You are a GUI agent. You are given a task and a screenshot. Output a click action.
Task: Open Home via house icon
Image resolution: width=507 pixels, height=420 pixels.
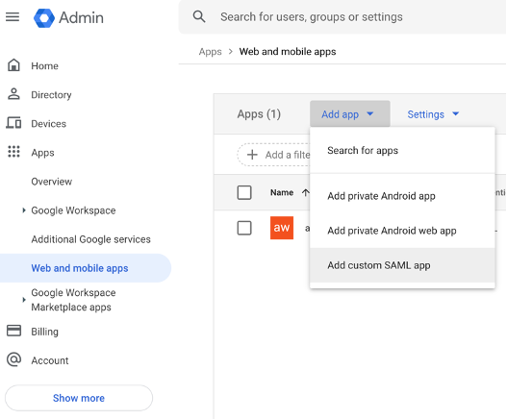(13, 65)
